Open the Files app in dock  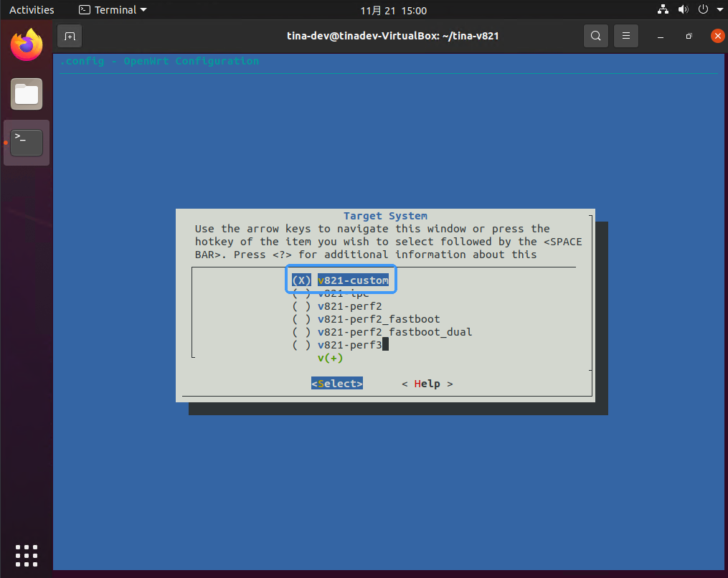coord(27,94)
